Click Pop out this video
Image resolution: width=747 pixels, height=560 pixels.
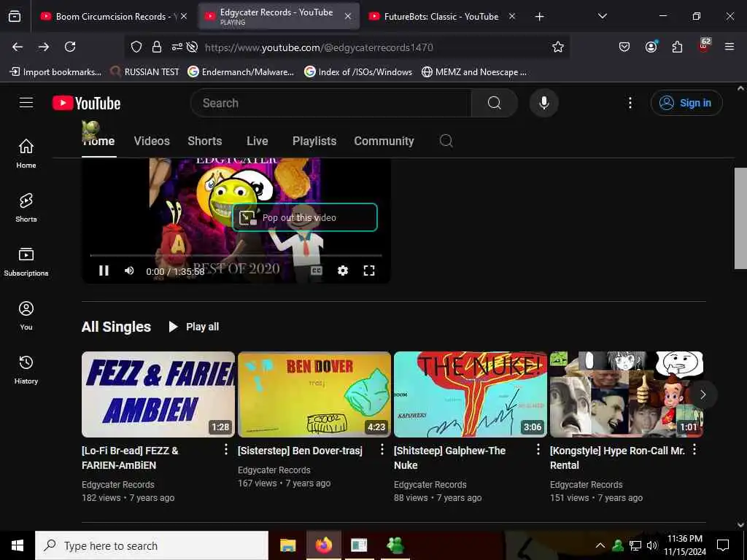point(305,217)
